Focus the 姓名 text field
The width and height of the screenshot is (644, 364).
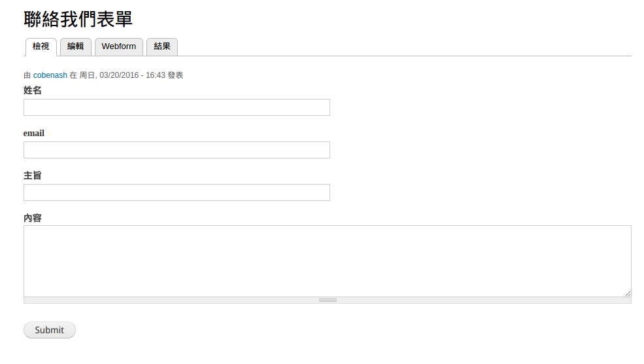coord(177,107)
